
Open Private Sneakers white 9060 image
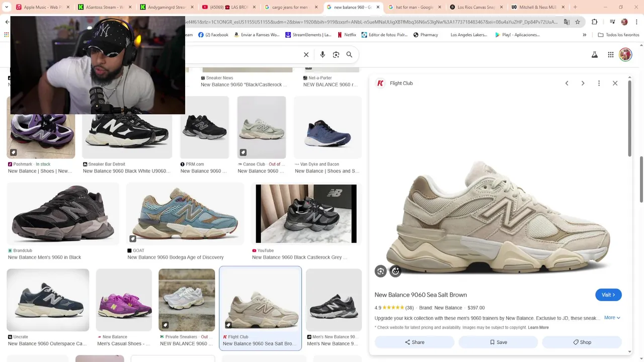pyautogui.click(x=187, y=300)
